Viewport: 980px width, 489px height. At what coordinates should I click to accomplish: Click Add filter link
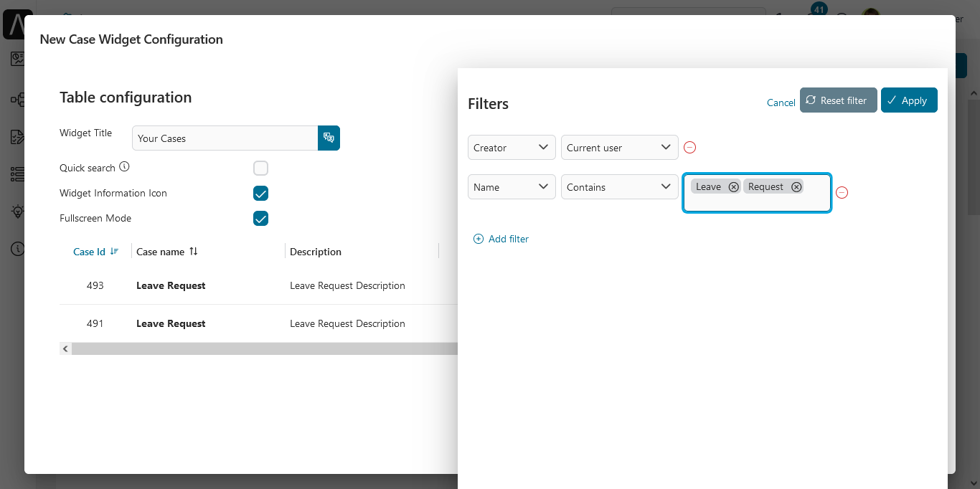pyautogui.click(x=501, y=239)
